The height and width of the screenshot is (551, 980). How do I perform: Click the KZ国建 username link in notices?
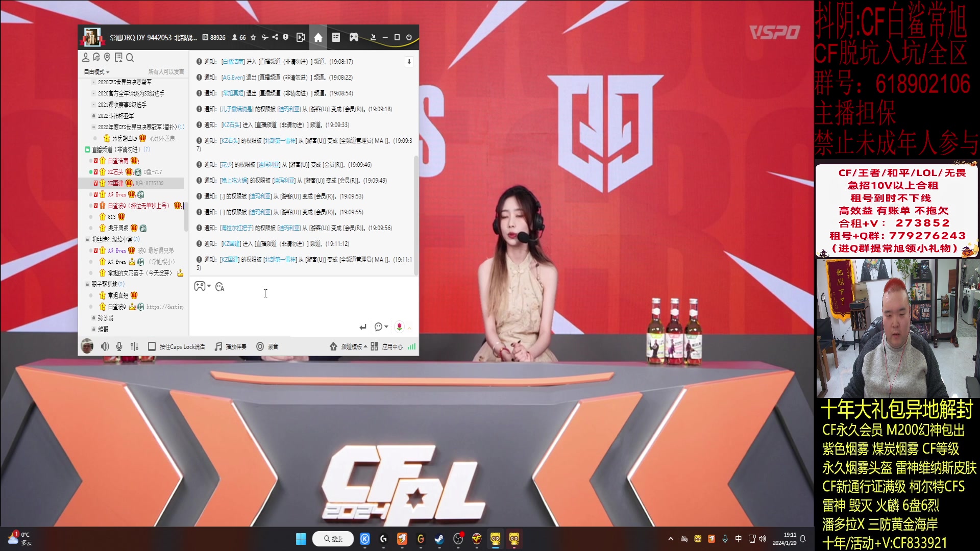point(231,244)
